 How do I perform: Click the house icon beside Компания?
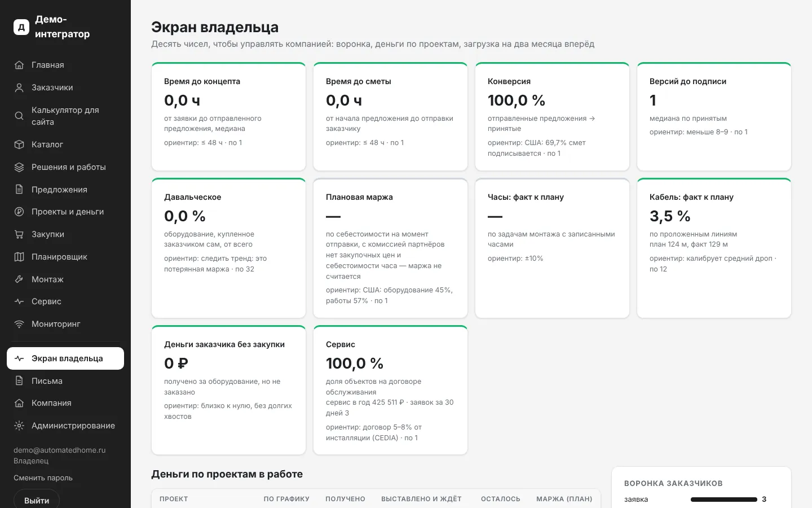(19, 403)
